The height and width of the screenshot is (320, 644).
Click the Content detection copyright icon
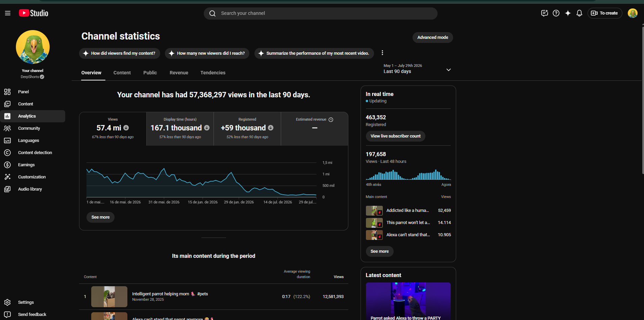tap(7, 153)
